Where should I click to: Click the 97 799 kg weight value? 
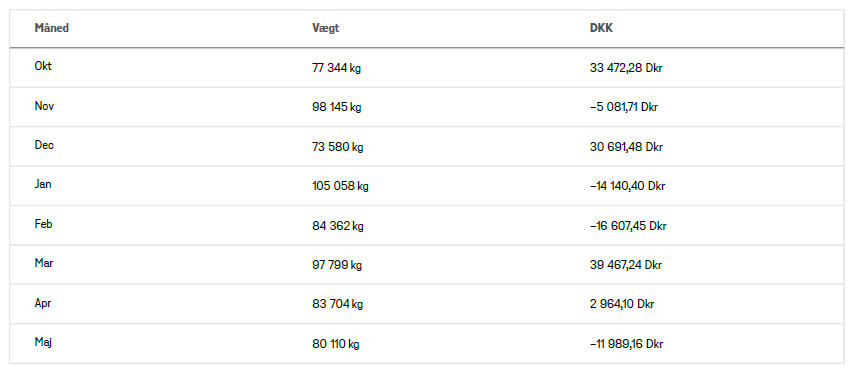pos(337,266)
